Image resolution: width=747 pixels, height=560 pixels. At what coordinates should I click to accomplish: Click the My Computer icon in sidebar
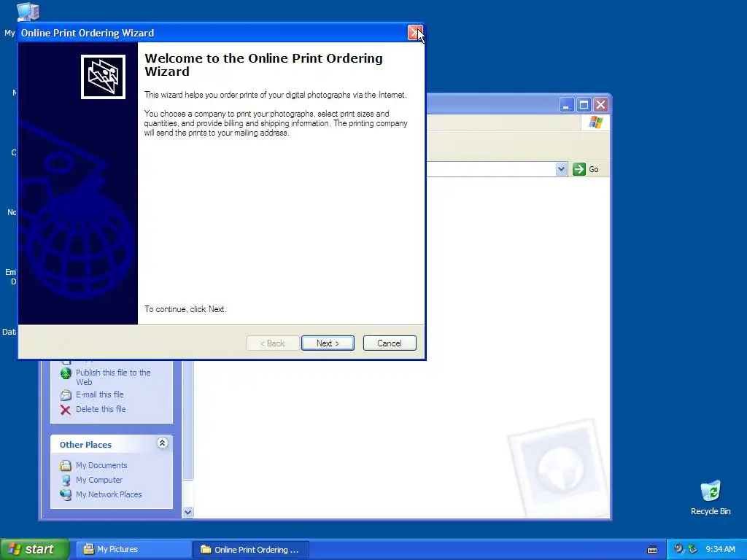[66, 480]
